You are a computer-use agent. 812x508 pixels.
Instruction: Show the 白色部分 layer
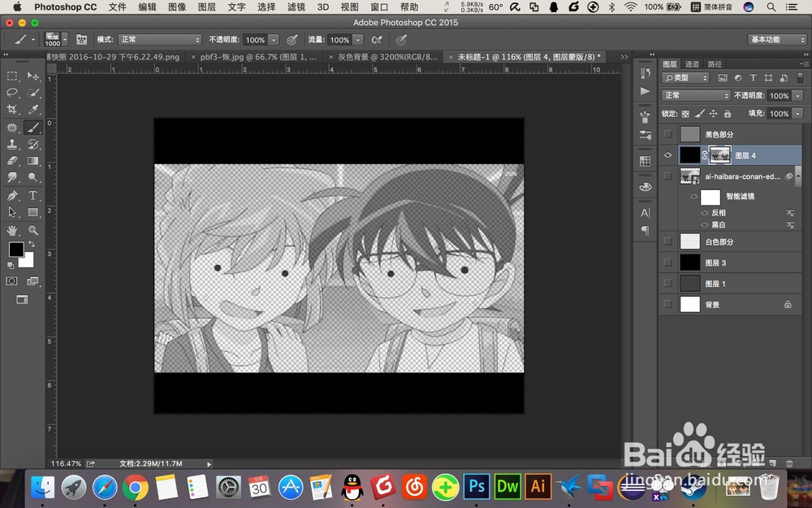667,241
